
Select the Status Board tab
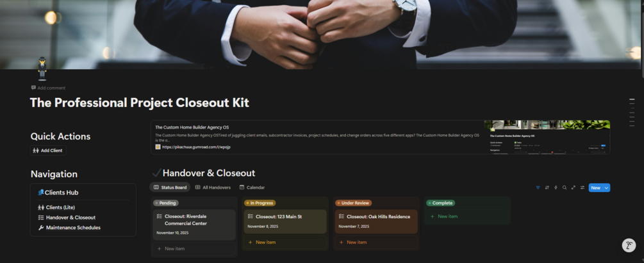pos(170,187)
